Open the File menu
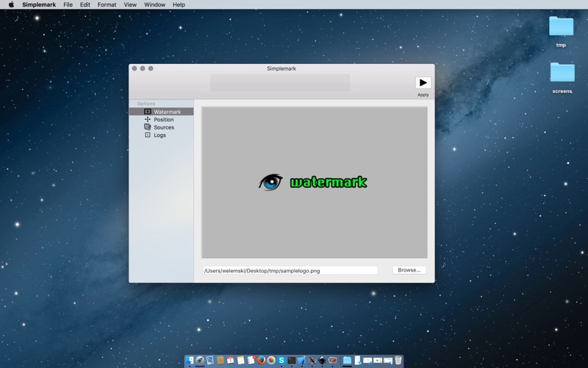Image resolution: width=588 pixels, height=368 pixels. point(68,4)
